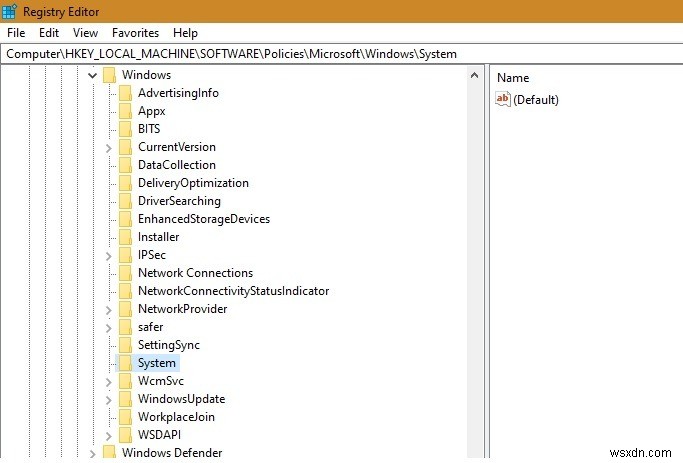Image resolution: width=683 pixels, height=463 pixels.
Task: Click the WorkplaceJoin folder icon
Action: pos(125,417)
